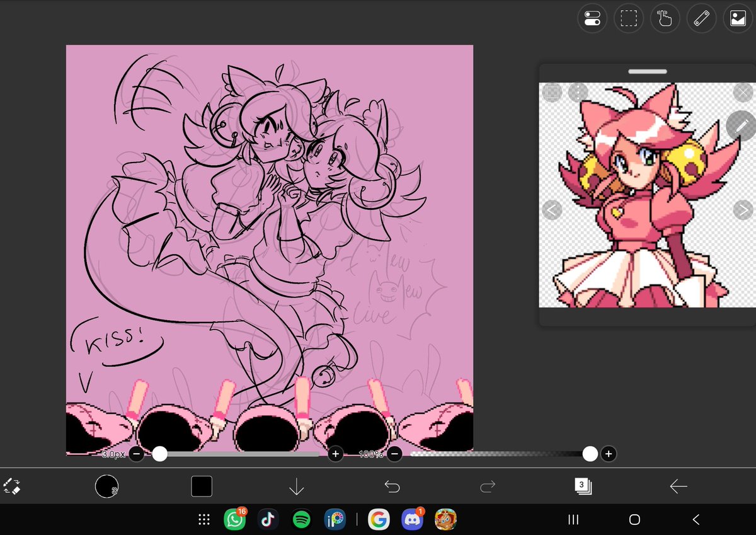Viewport: 756px width, 535px height.
Task: Tap the Android recent apps button
Action: (573, 520)
